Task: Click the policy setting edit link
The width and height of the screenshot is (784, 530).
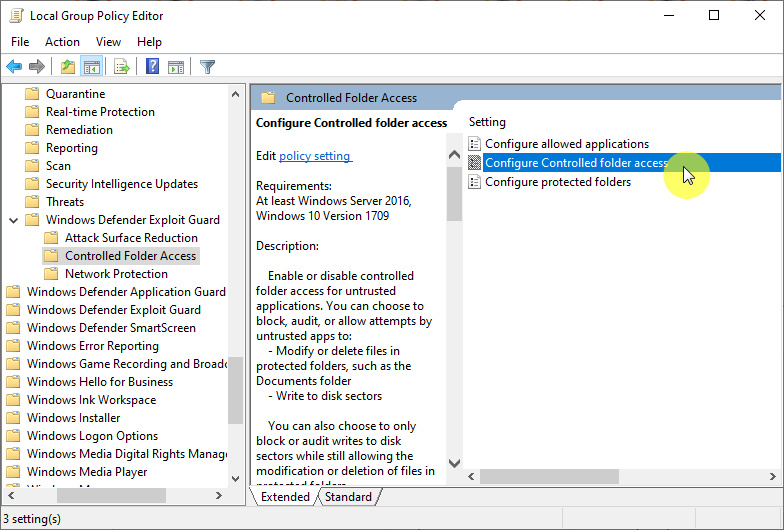Action: coord(315,156)
